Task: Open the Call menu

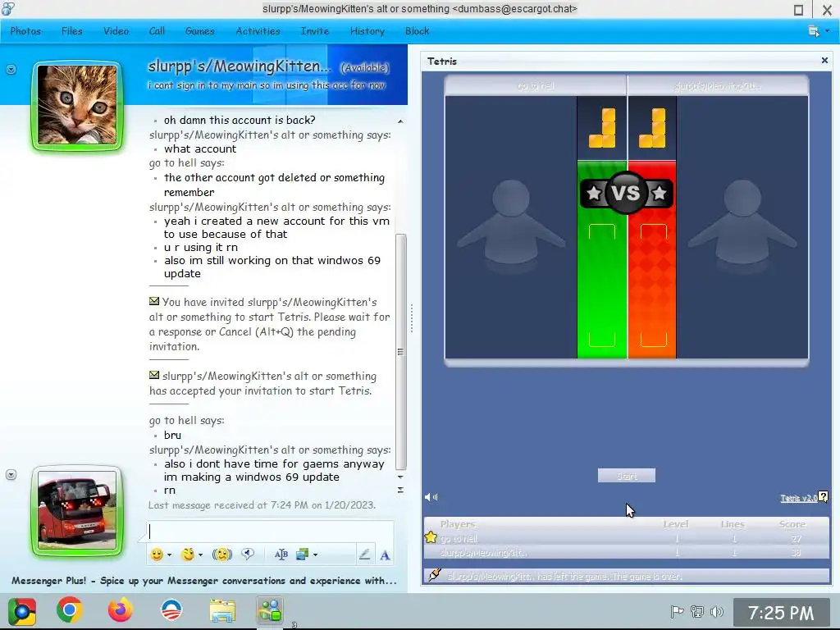Action: tap(157, 31)
